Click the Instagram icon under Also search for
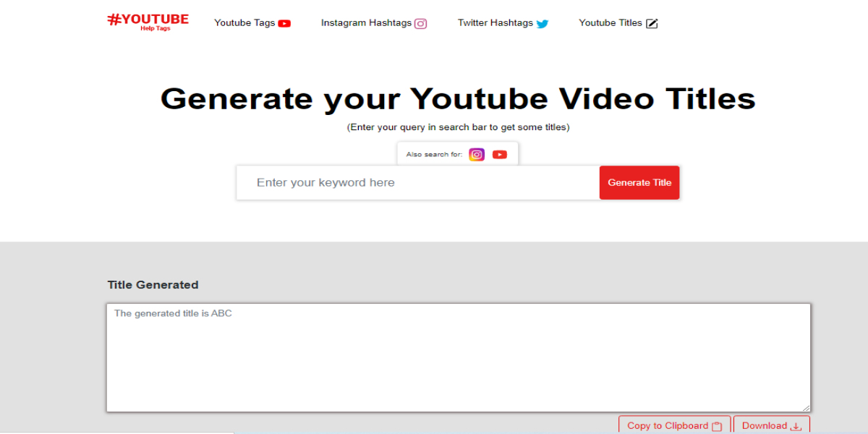The width and height of the screenshot is (868, 434). point(477,154)
